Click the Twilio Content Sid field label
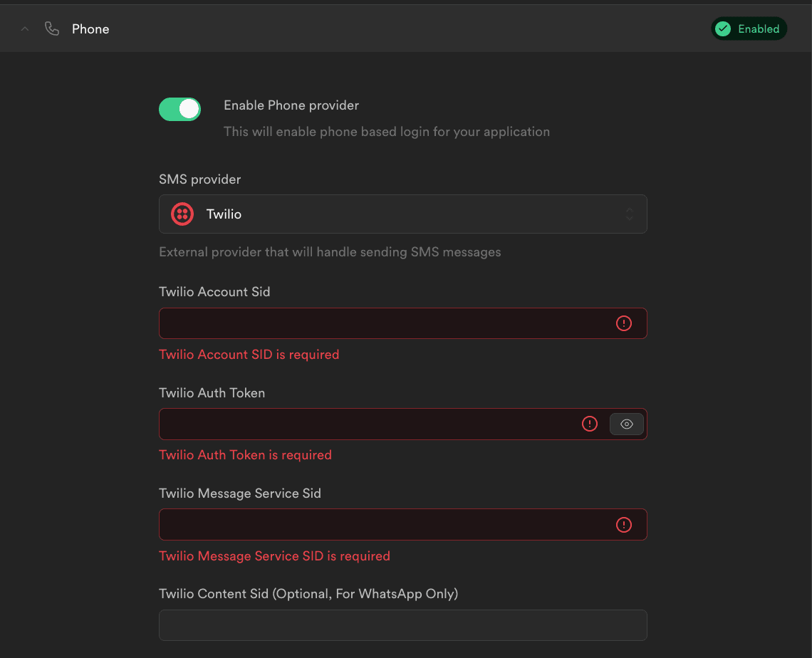The height and width of the screenshot is (658, 812). (308, 594)
